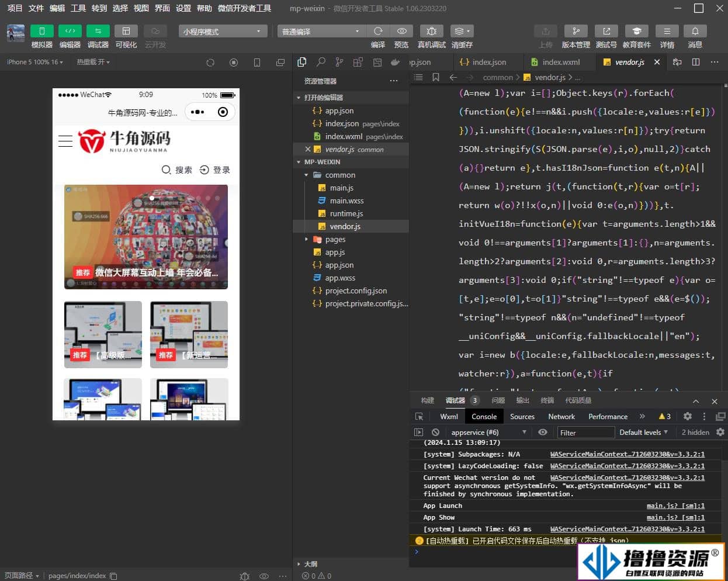Image resolution: width=728 pixels, height=581 pixels.
Task: Open the appservice (#6) context dropdown
Action: tap(488, 433)
